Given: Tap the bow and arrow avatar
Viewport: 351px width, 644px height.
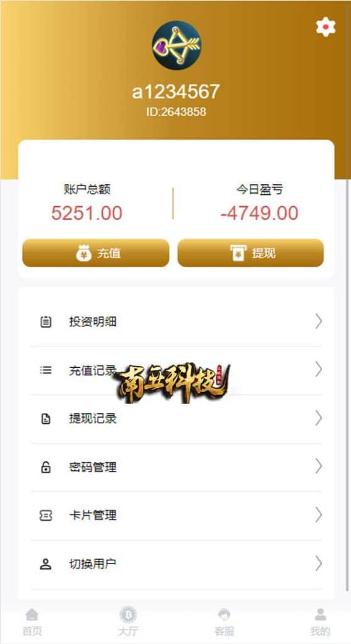Looking at the screenshot, I should 176,45.
